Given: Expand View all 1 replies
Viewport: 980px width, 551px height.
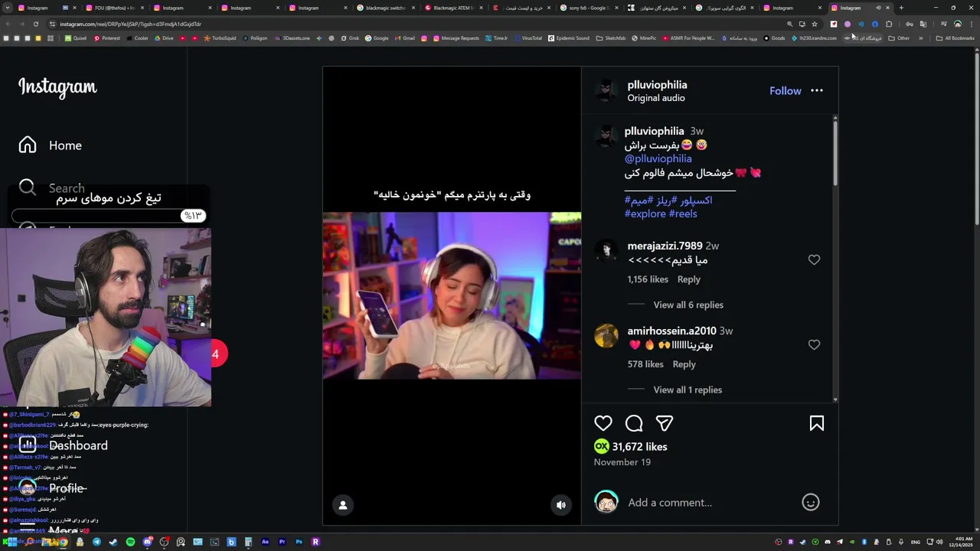Looking at the screenshot, I should [x=688, y=390].
